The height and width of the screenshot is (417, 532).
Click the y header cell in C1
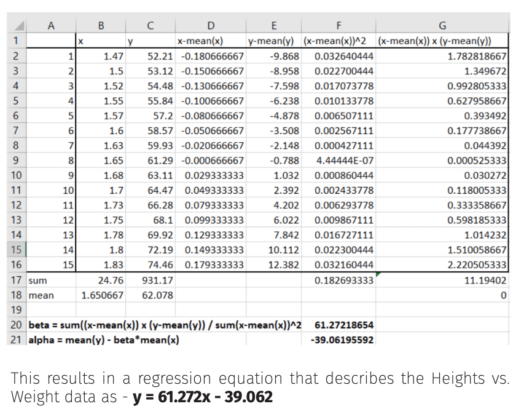tap(151, 41)
